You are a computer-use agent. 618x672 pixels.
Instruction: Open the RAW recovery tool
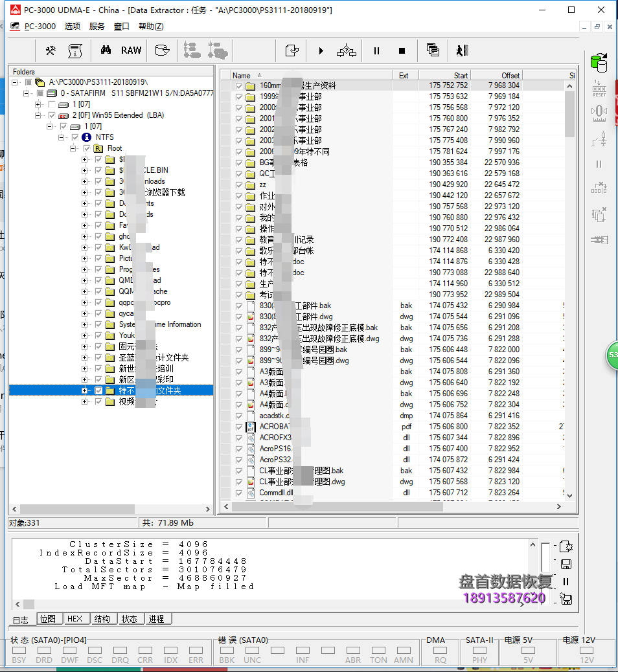131,50
